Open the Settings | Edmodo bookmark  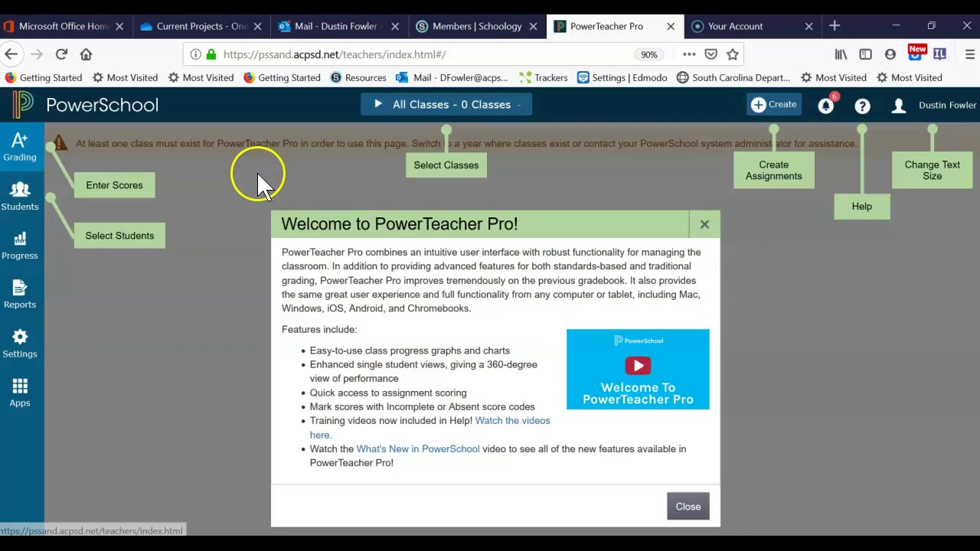pyautogui.click(x=622, y=77)
